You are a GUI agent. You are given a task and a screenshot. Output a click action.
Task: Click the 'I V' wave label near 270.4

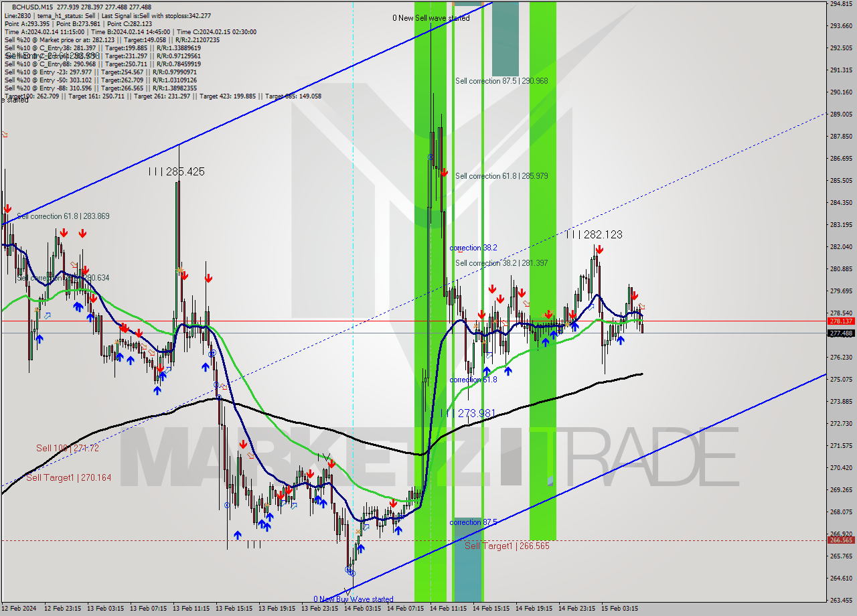pyautogui.click(x=324, y=457)
